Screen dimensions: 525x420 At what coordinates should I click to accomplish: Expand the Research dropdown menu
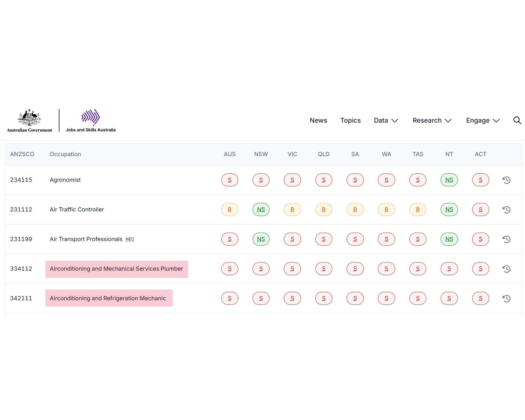point(432,120)
